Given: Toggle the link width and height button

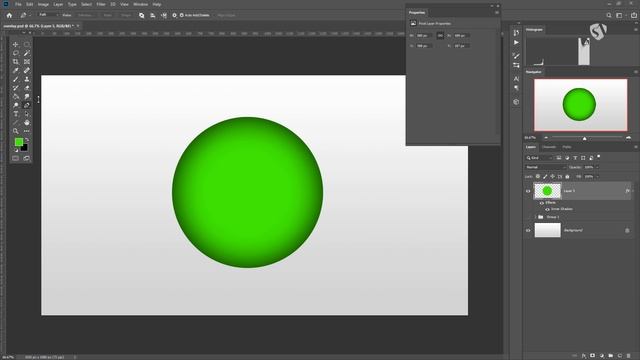Looking at the screenshot, I should (440, 36).
